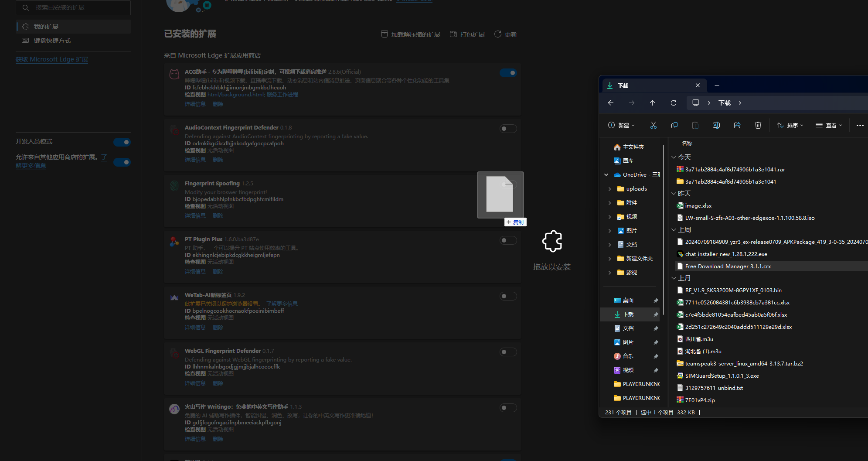Open the 新建 dropdown in Explorer
The image size is (868, 461).
[621, 125]
